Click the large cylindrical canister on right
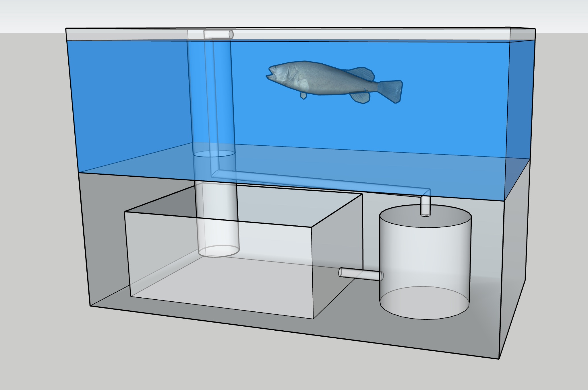588x390 pixels. [x=425, y=258]
